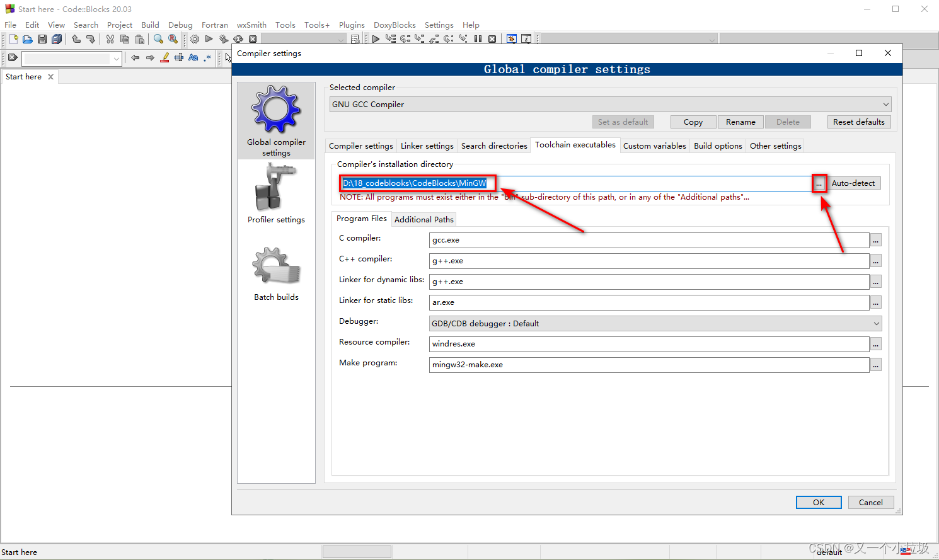The width and height of the screenshot is (939, 560).
Task: Click the New file toolbar icon
Action: tap(13, 39)
